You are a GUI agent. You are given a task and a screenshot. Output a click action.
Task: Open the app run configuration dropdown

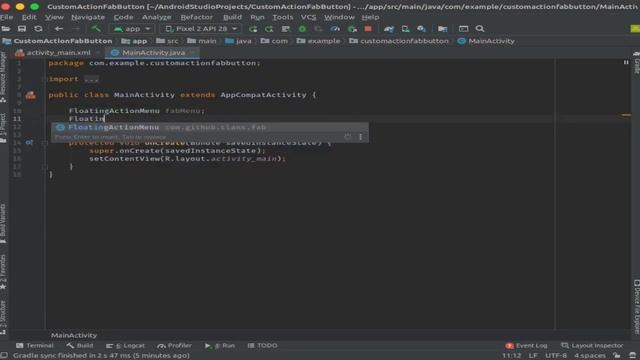[132, 29]
